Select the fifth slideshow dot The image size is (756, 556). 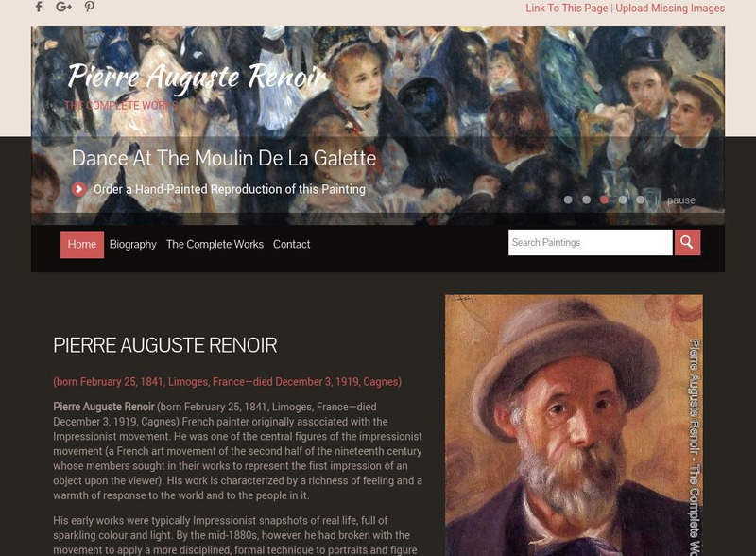coord(641,200)
